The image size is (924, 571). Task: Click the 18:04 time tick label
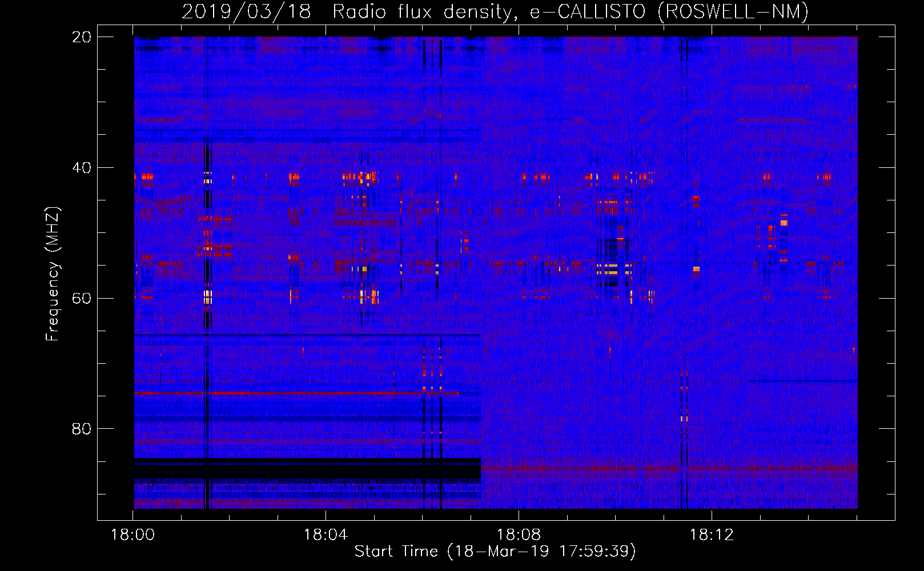click(x=326, y=535)
